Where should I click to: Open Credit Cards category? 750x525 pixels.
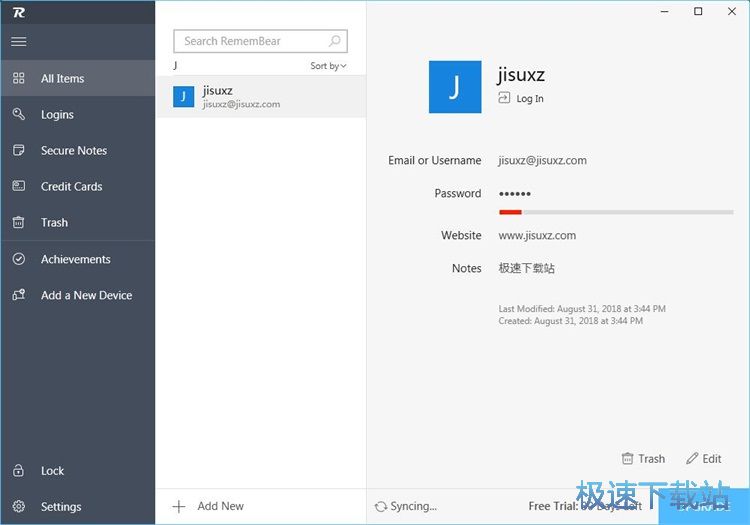click(x=78, y=186)
